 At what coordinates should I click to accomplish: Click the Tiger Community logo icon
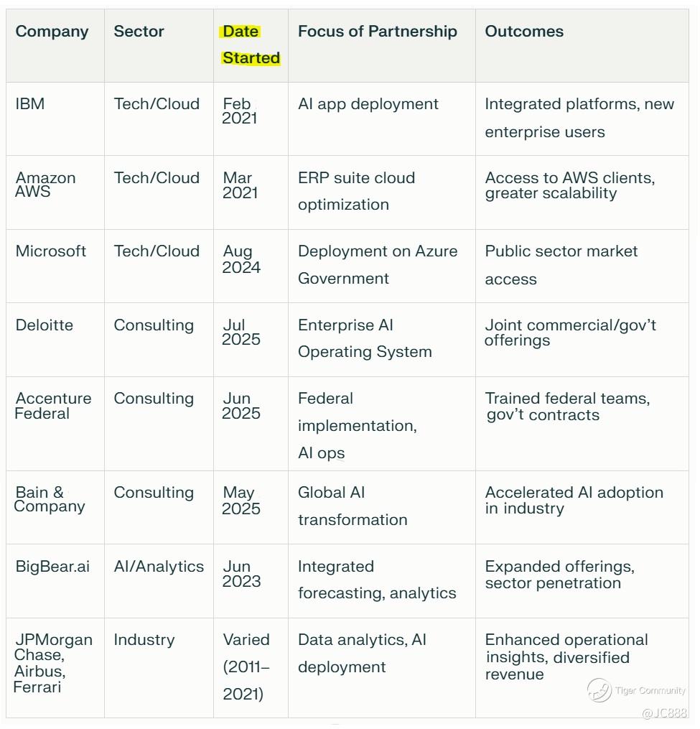coord(599,689)
